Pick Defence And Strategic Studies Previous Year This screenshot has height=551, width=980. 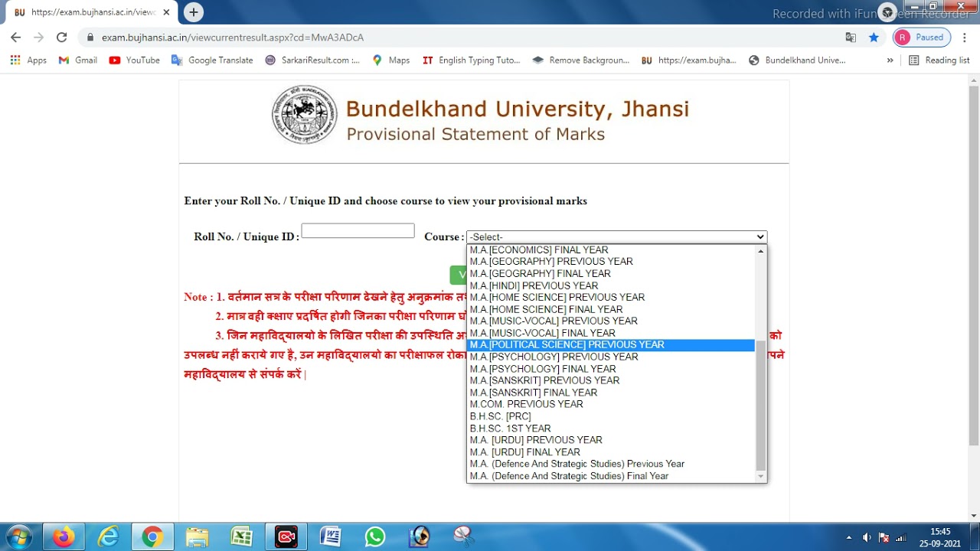click(611, 464)
